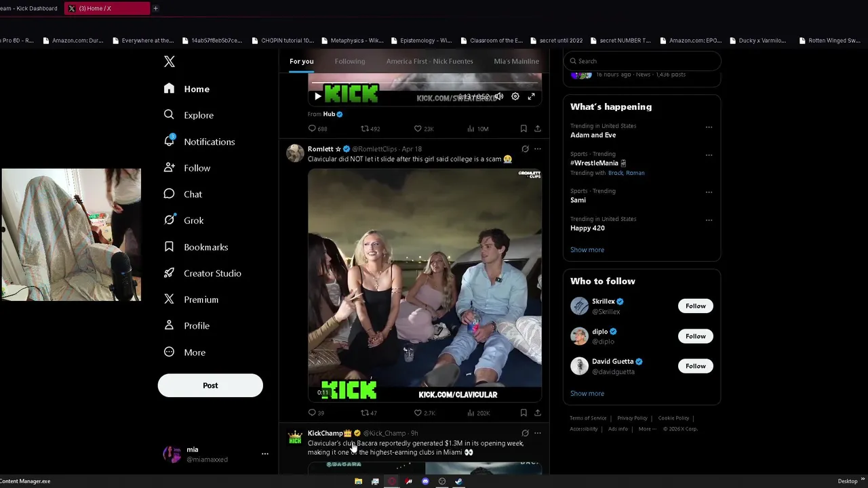
Task: Open Notifications in the sidebar
Action: [x=199, y=142]
